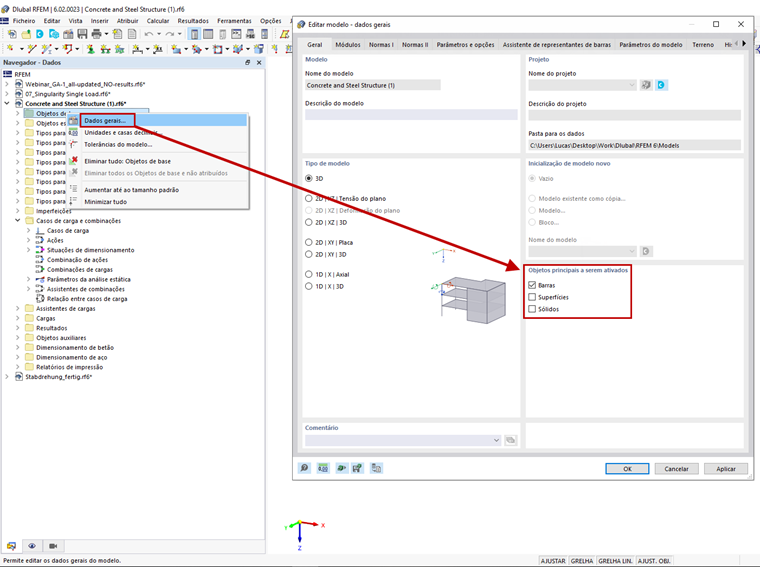
Task: Toggle the navigator panel toolbar icon
Action: [194, 34]
